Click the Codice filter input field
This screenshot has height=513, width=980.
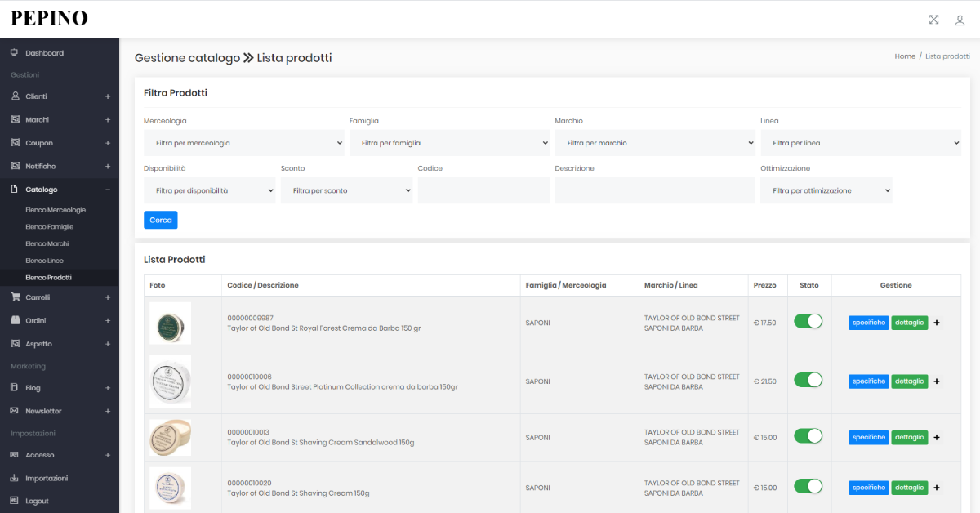pos(483,190)
